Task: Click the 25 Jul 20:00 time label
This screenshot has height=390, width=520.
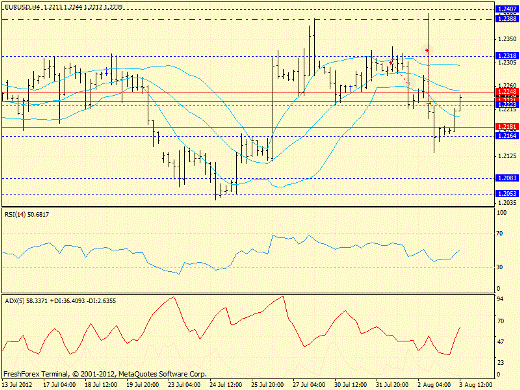Action: coord(267,385)
